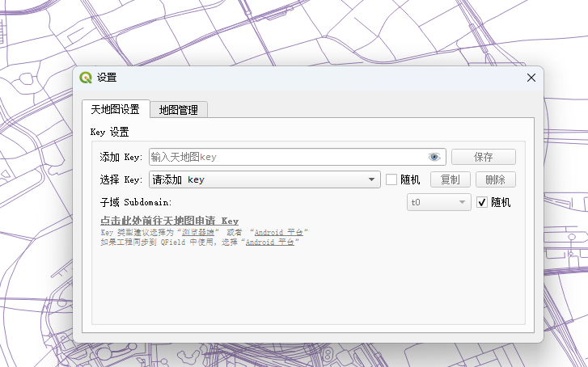Open the 点击此处前往天地图申请 Key link
Viewport: 588px width, 367px height.
(x=169, y=221)
